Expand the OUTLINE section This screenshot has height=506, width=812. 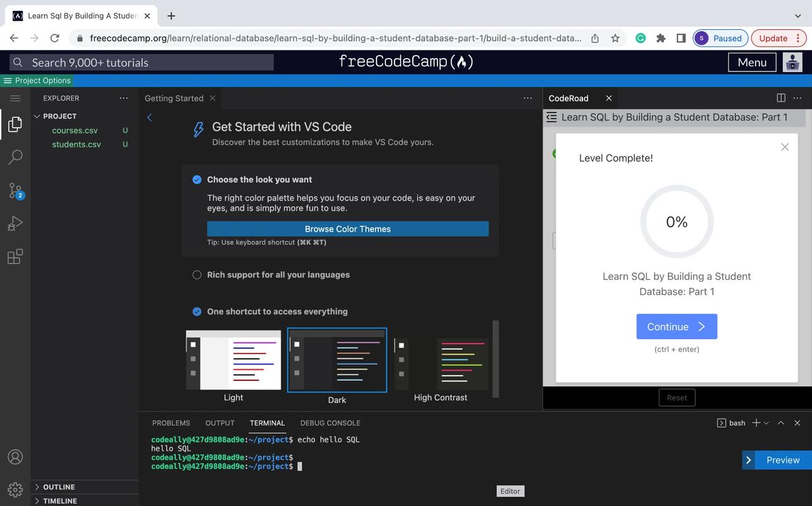(x=37, y=487)
